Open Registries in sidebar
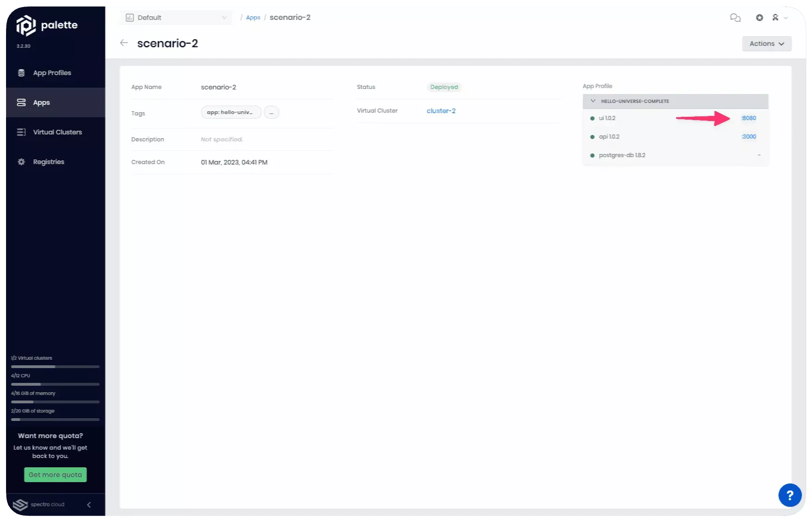This screenshot has height=522, width=812. pos(48,162)
